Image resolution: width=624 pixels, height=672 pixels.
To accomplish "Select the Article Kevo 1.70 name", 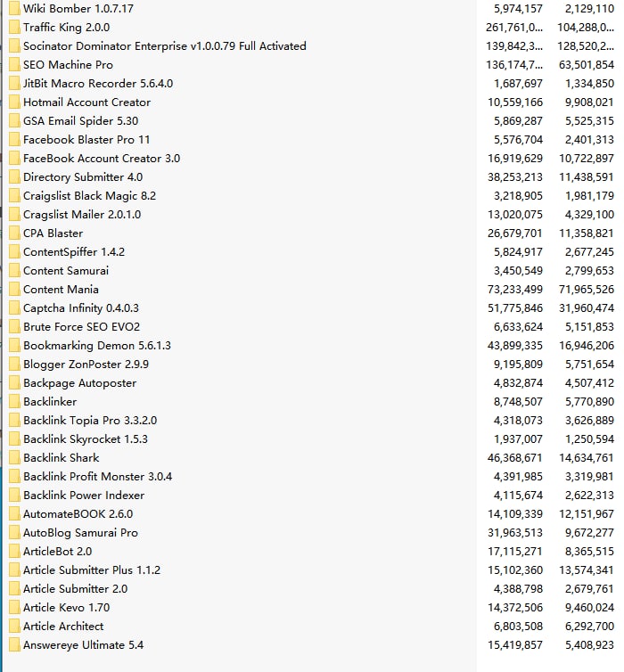I will [x=67, y=607].
